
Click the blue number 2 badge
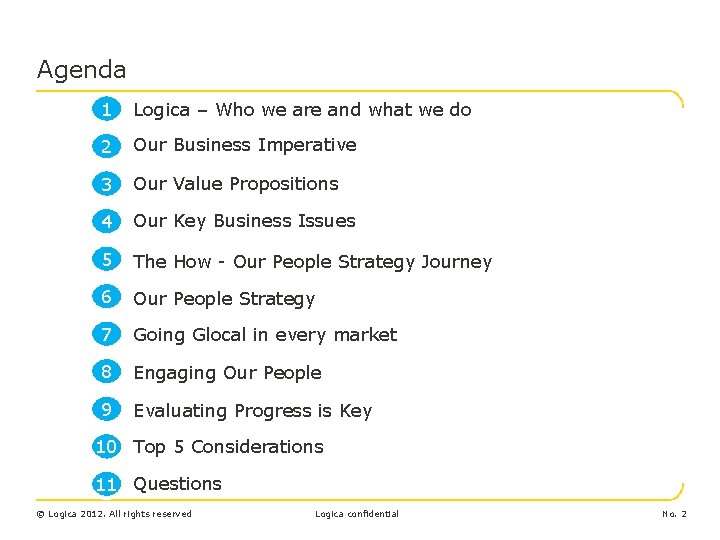[107, 146]
